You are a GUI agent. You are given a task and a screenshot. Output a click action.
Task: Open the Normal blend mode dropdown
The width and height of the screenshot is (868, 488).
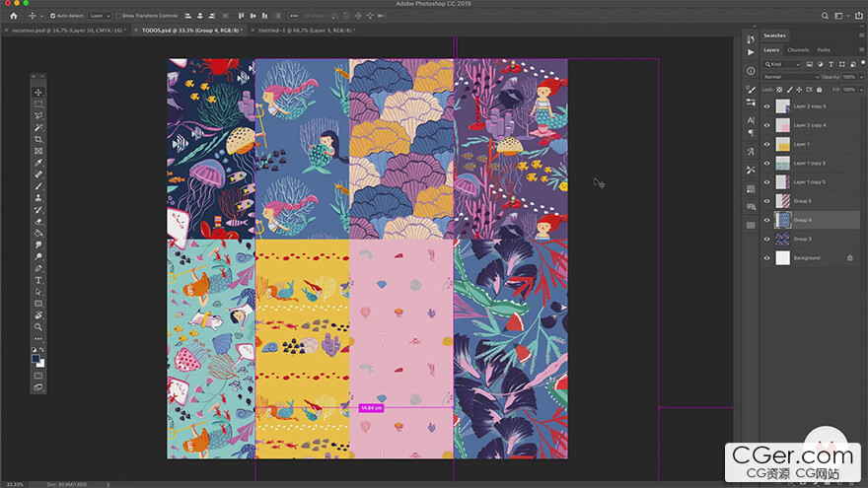[x=790, y=77]
